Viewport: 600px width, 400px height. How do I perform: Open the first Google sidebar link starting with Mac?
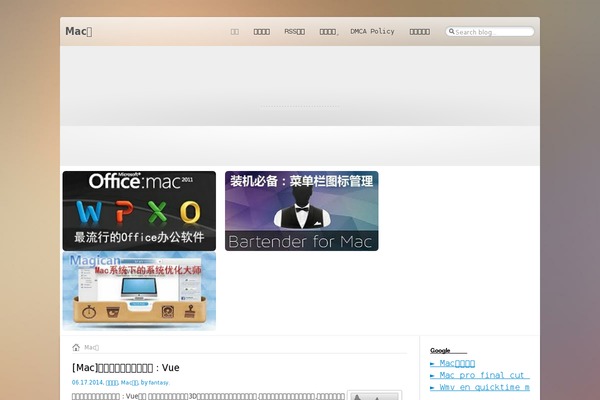click(x=453, y=363)
